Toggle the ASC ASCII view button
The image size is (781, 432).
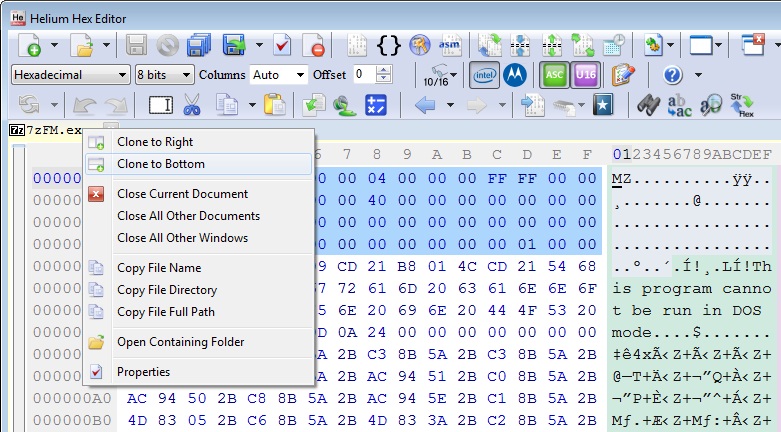554,75
